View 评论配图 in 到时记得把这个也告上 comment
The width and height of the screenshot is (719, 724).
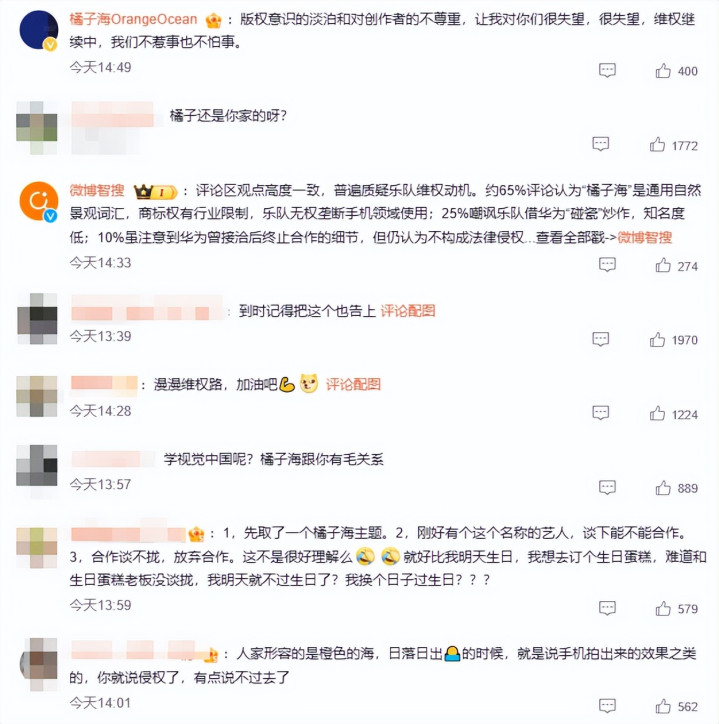tap(408, 311)
